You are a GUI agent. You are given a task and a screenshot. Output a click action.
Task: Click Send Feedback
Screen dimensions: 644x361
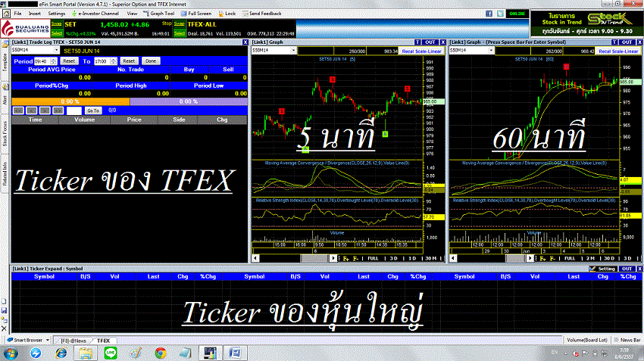click(x=262, y=14)
